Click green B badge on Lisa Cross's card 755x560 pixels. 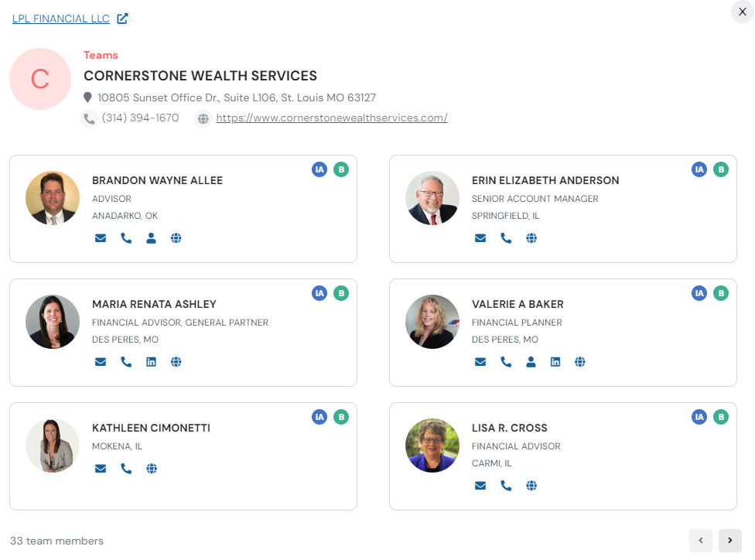(x=721, y=417)
